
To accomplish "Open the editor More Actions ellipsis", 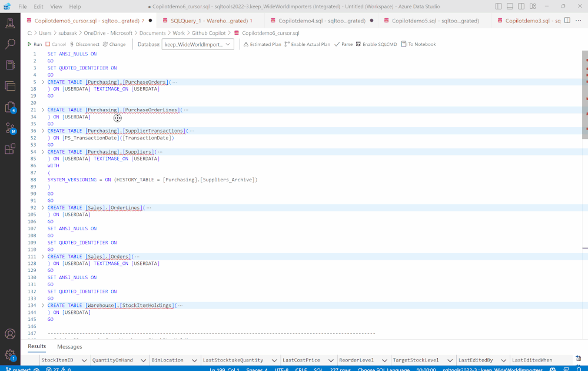I will [x=579, y=20].
